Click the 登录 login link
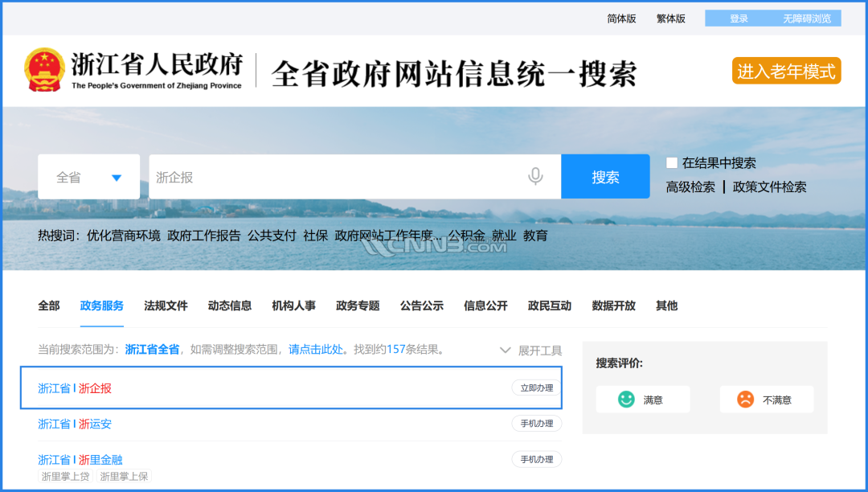The width and height of the screenshot is (868, 492). pyautogui.click(x=739, y=18)
